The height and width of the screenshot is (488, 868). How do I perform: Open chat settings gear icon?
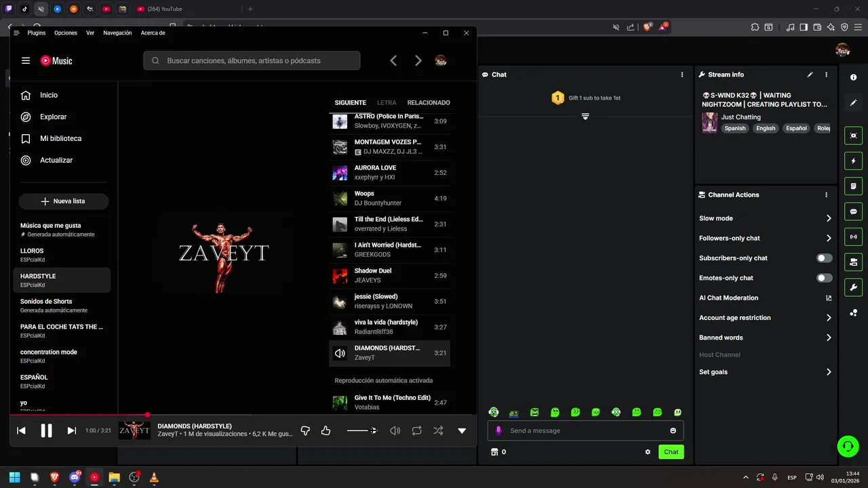[x=648, y=452]
